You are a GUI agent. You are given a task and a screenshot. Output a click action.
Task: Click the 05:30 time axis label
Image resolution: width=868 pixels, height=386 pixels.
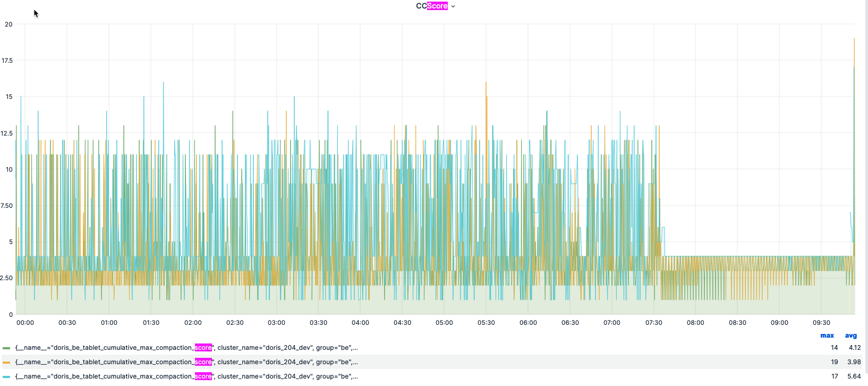(x=486, y=323)
